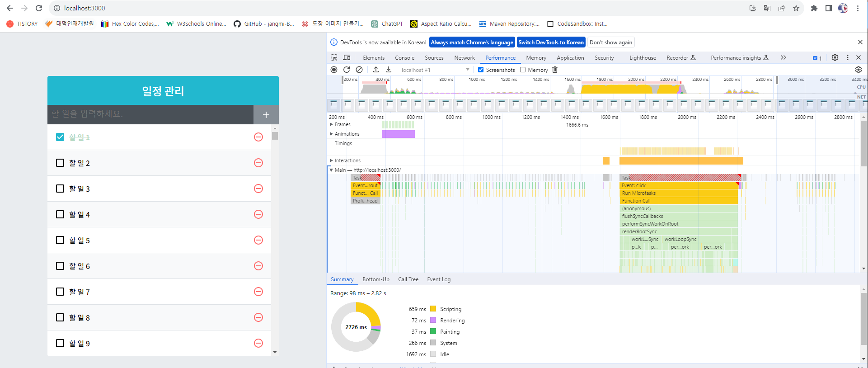Viewport: 868px width, 368px height.
Task: Tick the 할 일 9 checkbox
Action: 60,343
